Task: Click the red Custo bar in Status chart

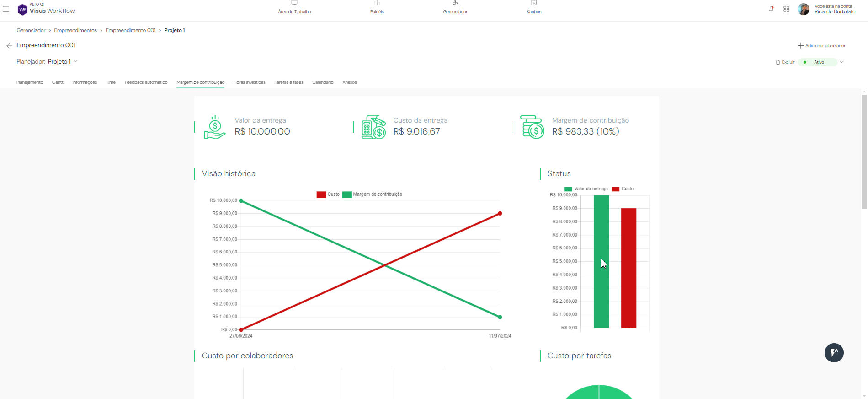Action: point(629,268)
